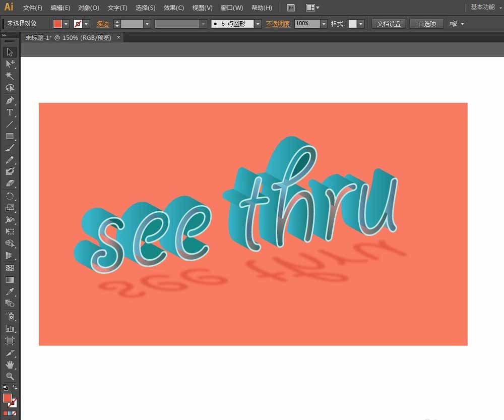This screenshot has width=504, height=420.
Task: Open the 帮助(H) menu
Action: pos(261,8)
